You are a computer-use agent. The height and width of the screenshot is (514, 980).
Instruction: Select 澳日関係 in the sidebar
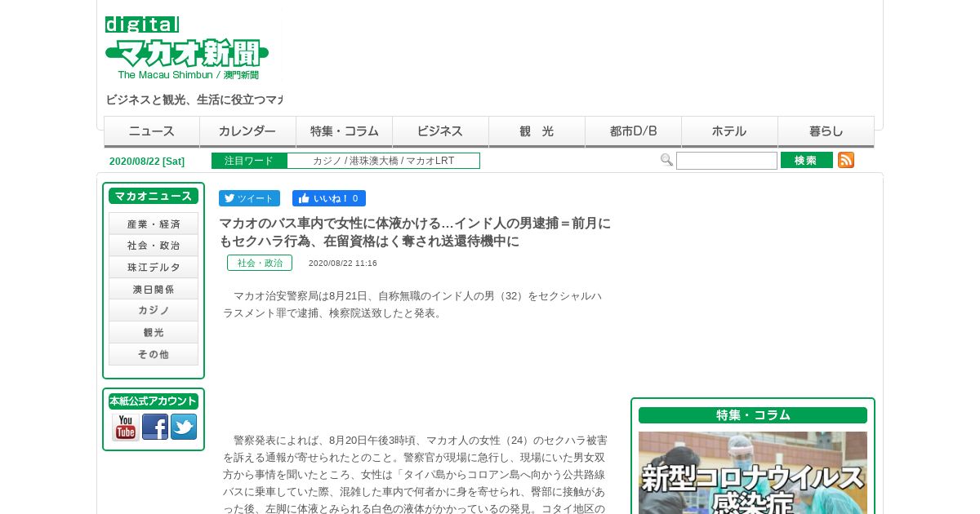[x=154, y=289]
